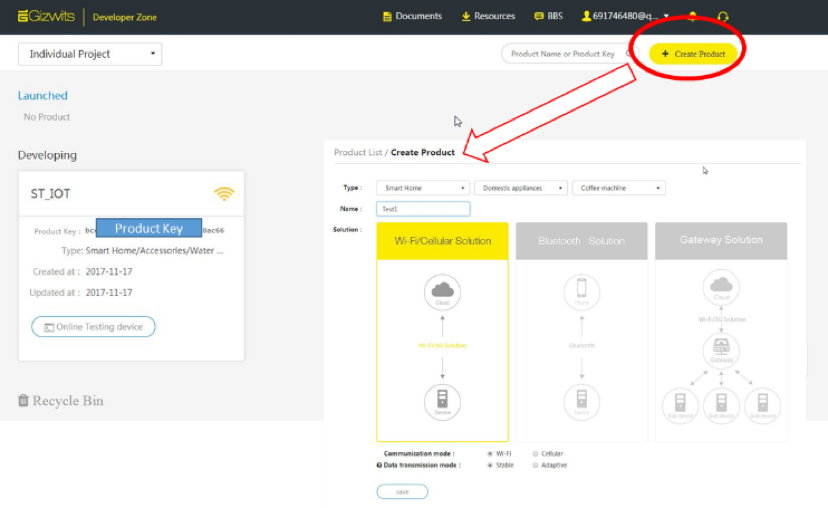828x508 pixels.
Task: Open the Documents menu
Action: coord(412,17)
